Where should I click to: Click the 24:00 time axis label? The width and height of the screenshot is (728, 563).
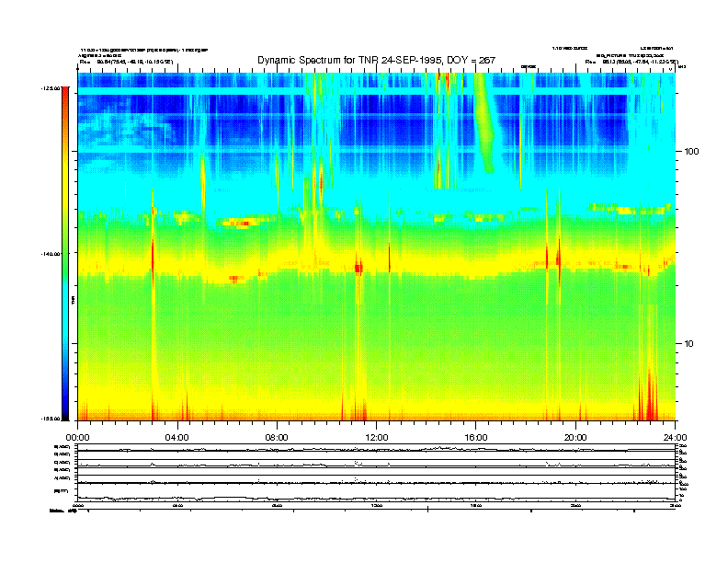point(675,438)
